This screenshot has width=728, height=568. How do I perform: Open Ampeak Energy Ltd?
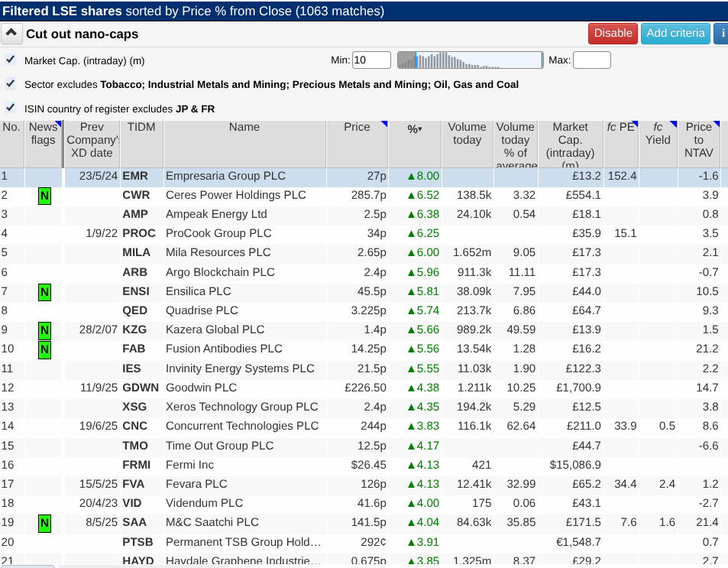coord(216,214)
